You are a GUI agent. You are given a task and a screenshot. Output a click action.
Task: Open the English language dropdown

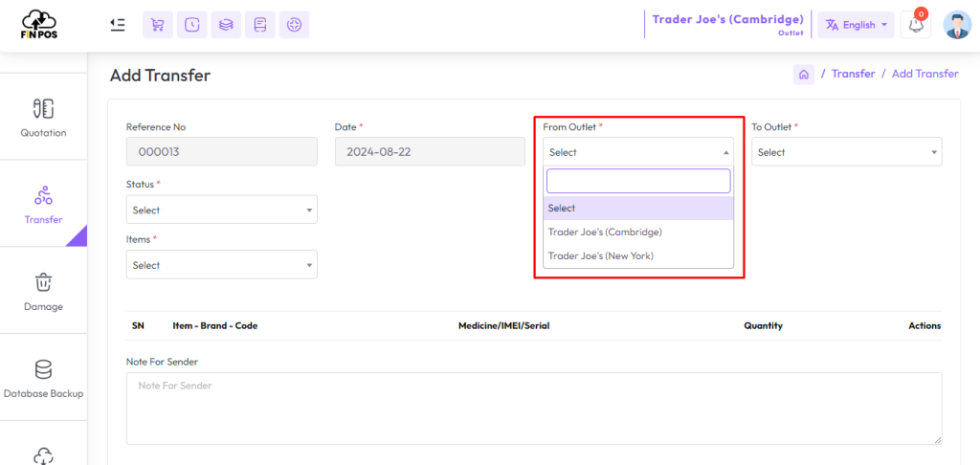pos(856,25)
